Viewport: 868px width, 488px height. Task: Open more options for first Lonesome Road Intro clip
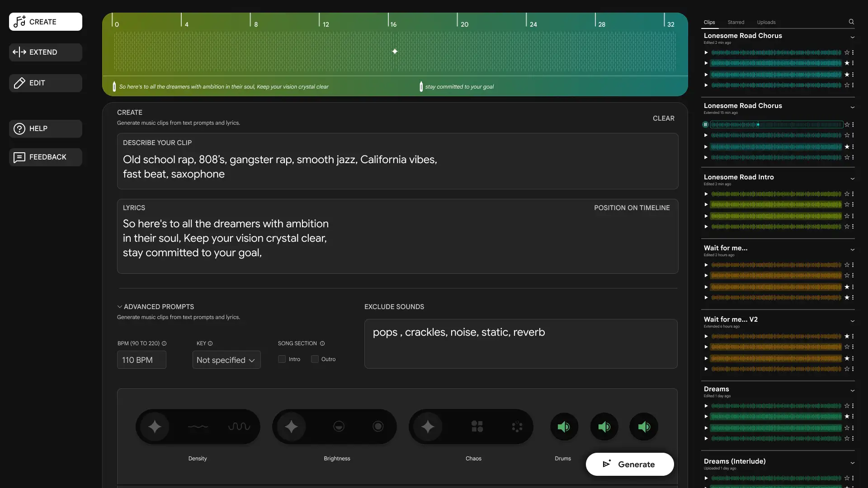click(853, 194)
